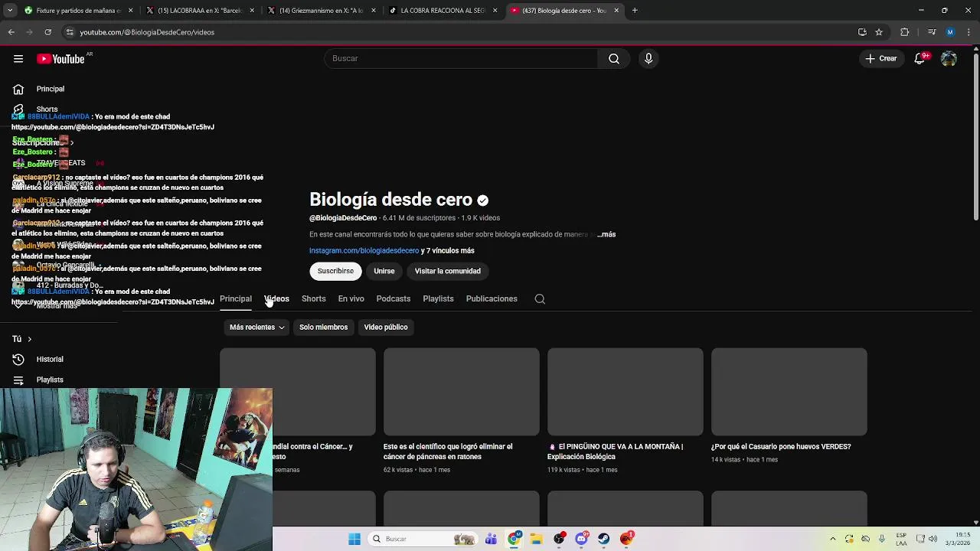Click the Unirse button
The image size is (980, 551).
384,271
